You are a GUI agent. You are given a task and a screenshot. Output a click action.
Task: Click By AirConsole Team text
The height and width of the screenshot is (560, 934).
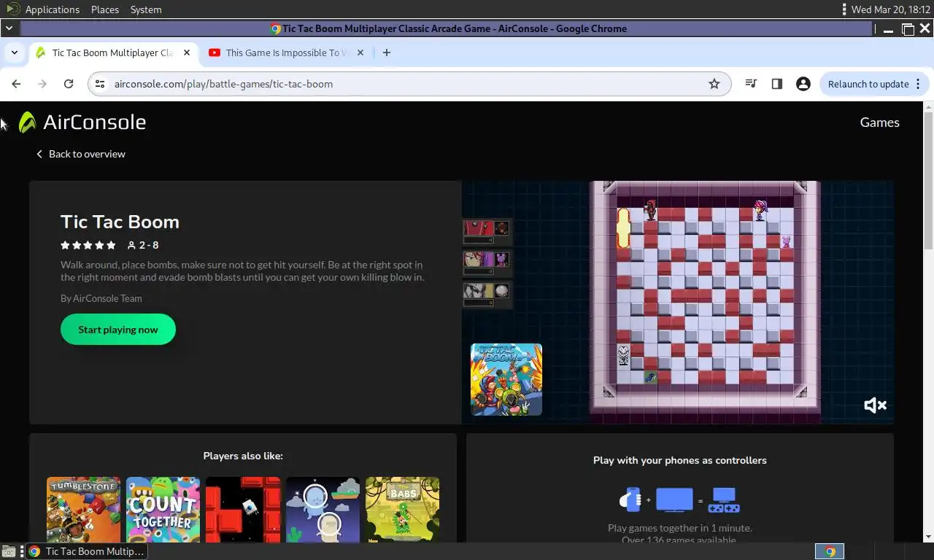point(101,298)
